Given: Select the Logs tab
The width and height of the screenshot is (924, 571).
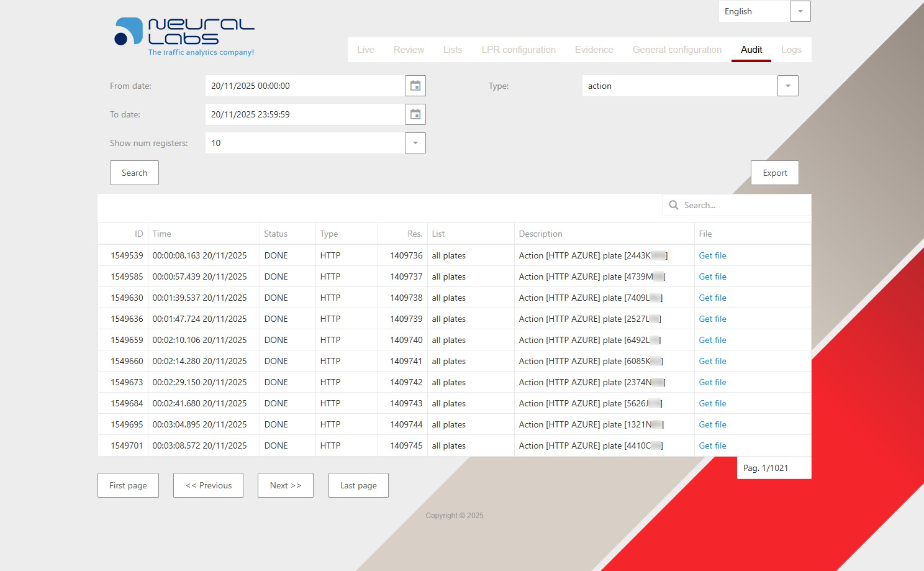Looking at the screenshot, I should click(x=790, y=50).
